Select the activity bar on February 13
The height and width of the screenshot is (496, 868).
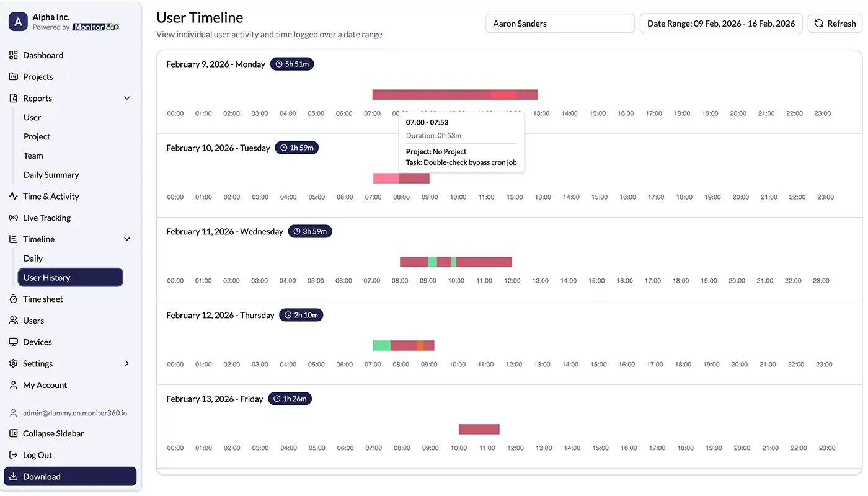click(x=479, y=428)
